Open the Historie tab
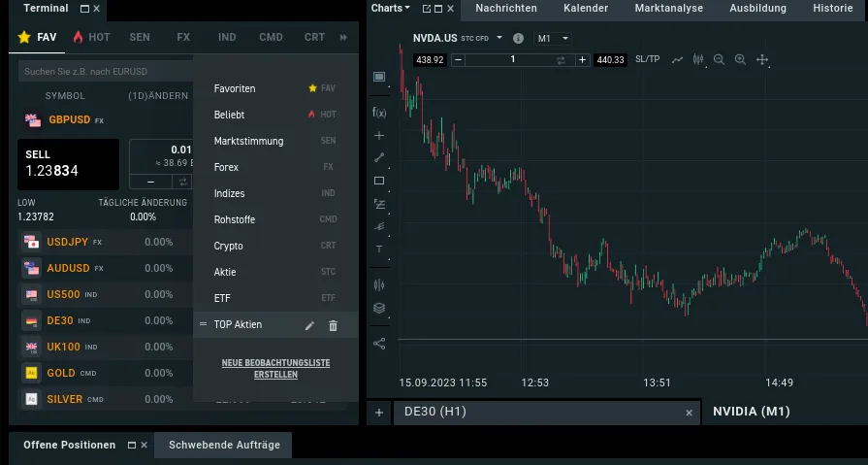868x465 pixels. 832,9
